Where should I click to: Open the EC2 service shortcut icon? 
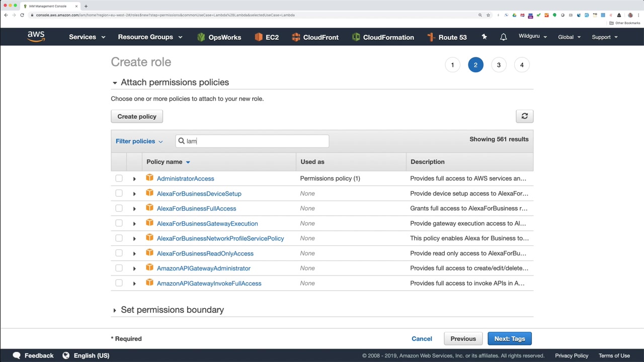click(259, 37)
